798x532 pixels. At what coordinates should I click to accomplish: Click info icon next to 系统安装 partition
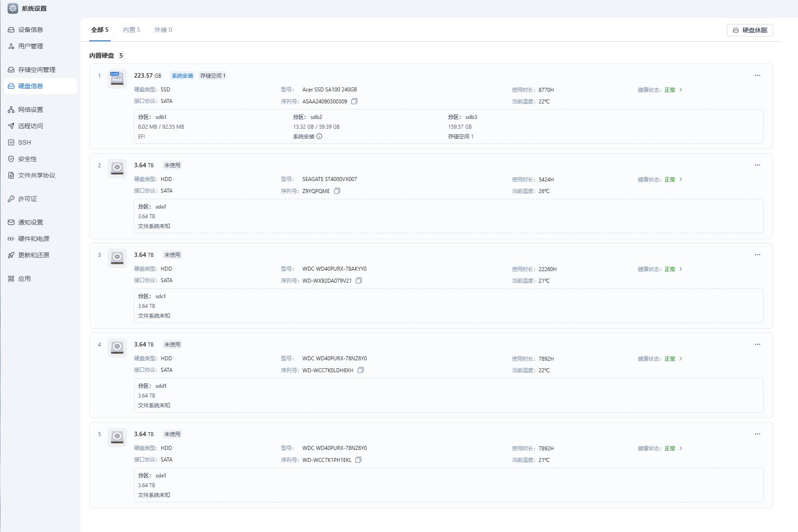pos(319,136)
